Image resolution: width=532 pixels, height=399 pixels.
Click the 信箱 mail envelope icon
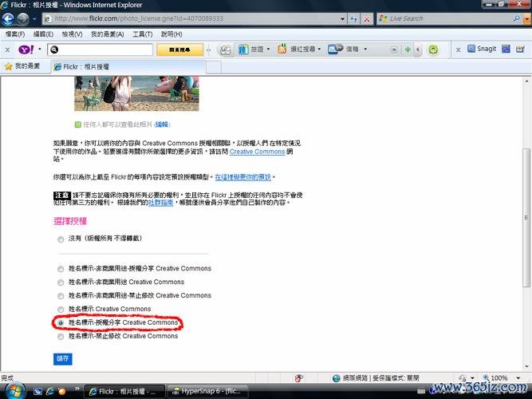point(335,49)
